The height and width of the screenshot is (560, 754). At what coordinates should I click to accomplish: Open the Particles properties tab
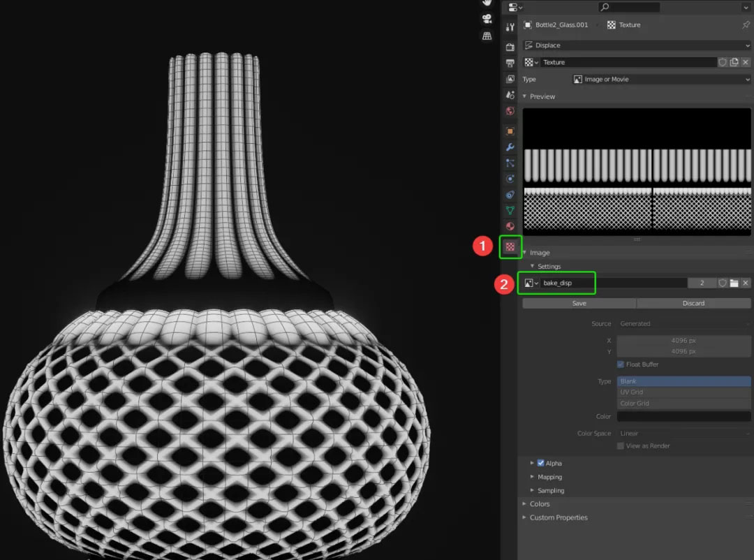coord(510,163)
